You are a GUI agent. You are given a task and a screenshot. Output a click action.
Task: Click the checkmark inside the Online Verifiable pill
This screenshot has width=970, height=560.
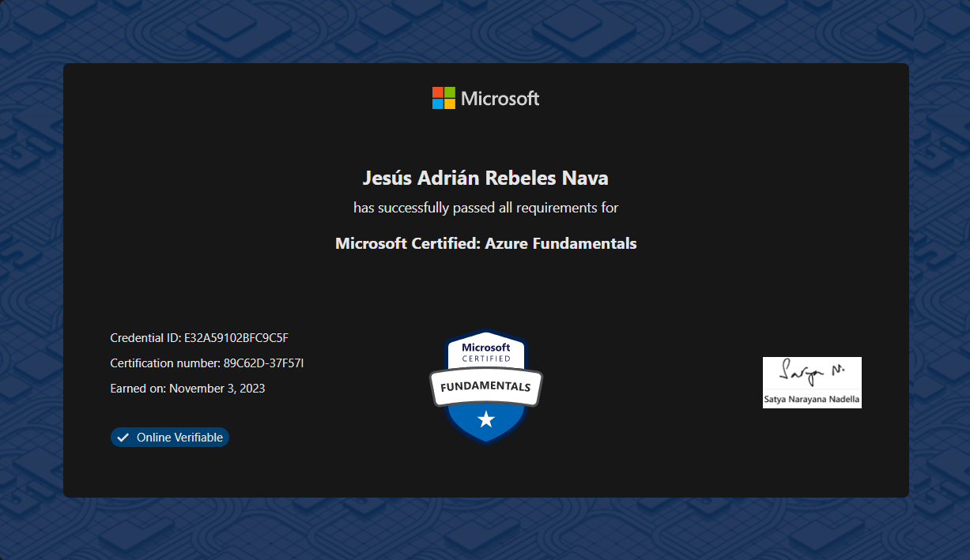coord(122,437)
